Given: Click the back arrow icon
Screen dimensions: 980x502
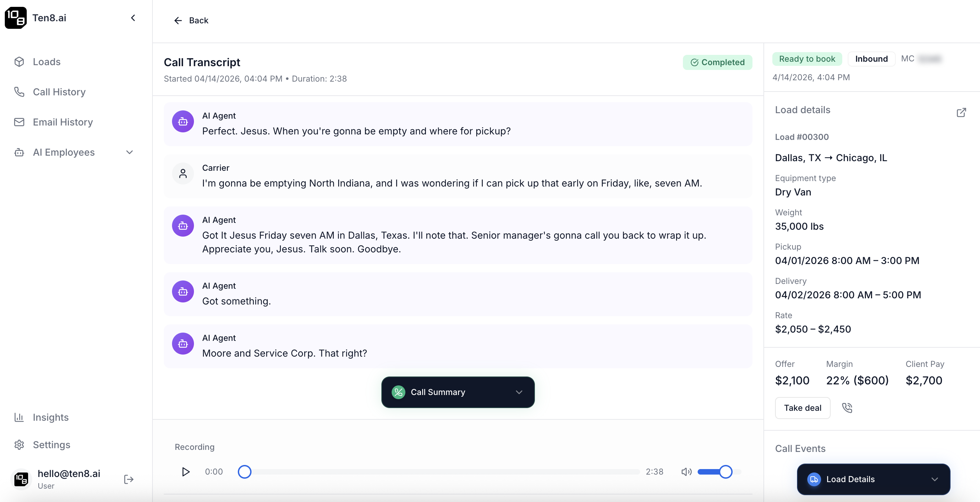Looking at the screenshot, I should [178, 21].
